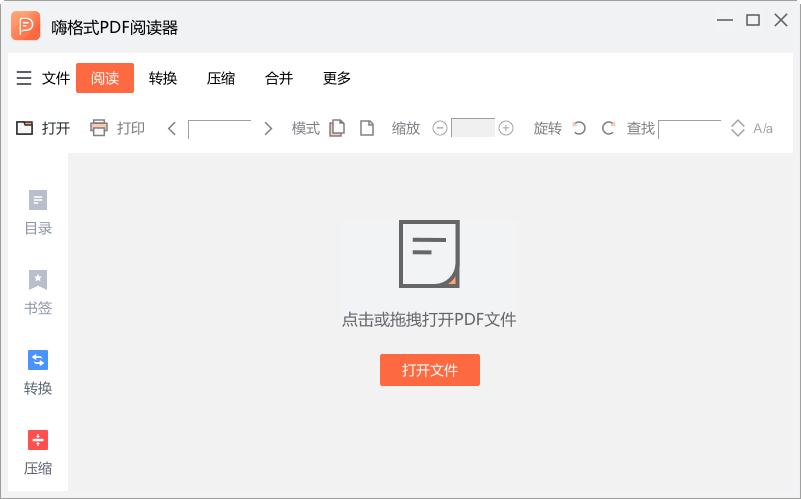Click the zoom in plus icon

coord(506,128)
